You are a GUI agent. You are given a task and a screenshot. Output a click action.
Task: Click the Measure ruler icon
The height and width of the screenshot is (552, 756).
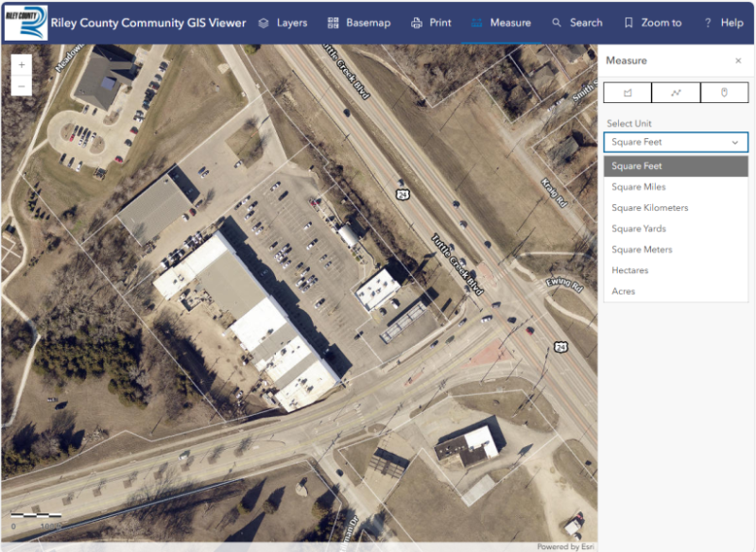tap(476, 23)
